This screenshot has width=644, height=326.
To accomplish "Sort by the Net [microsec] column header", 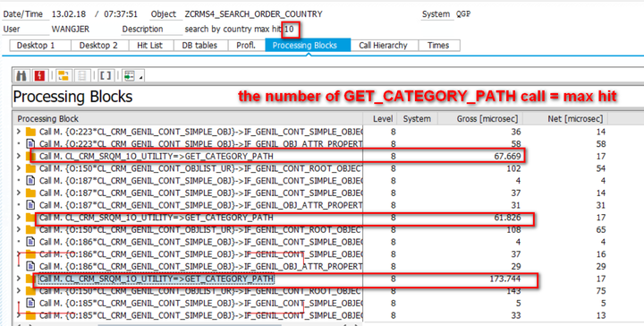I will (565, 119).
